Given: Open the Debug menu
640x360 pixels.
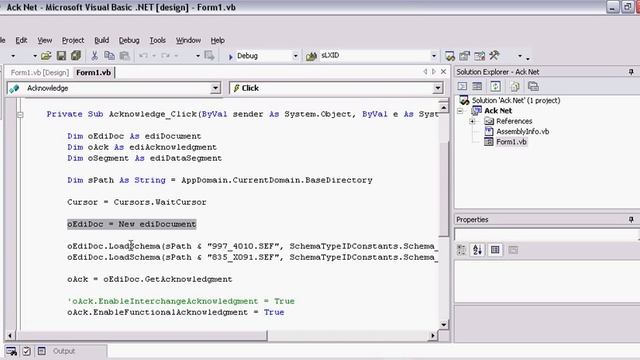Looking at the screenshot, I should (x=129, y=40).
